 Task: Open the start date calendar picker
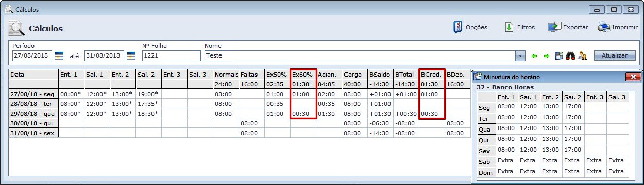(59, 55)
